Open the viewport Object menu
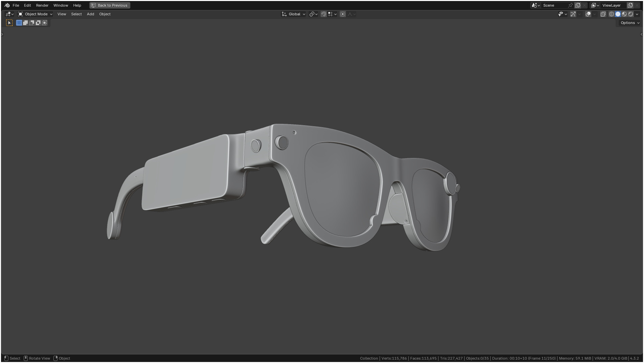The image size is (644, 363). pyautogui.click(x=105, y=14)
